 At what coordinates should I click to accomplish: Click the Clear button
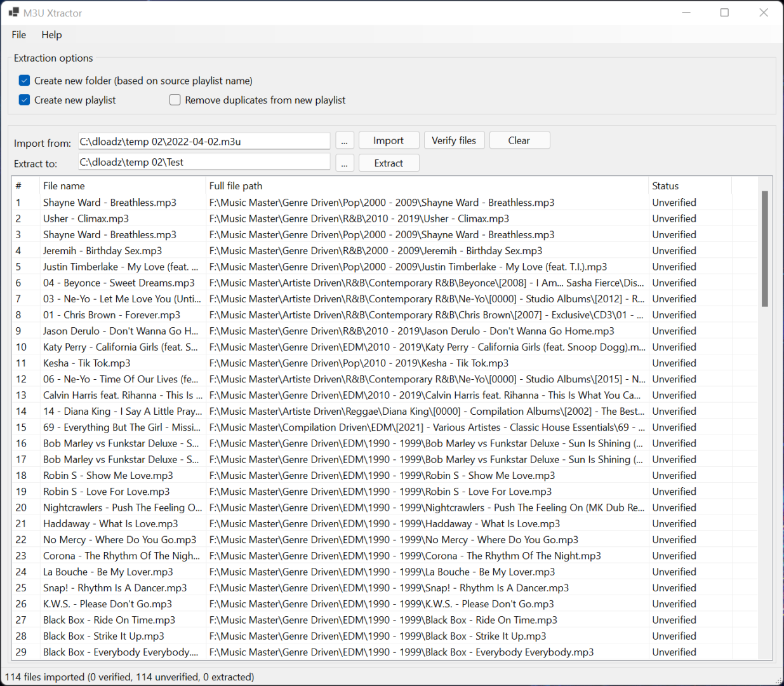[x=519, y=140]
